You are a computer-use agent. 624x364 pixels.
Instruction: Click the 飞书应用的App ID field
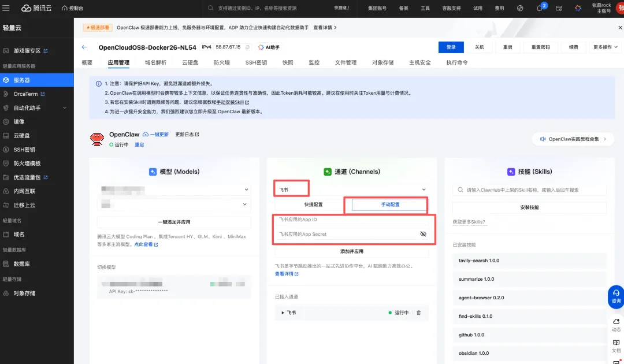tap(352, 220)
